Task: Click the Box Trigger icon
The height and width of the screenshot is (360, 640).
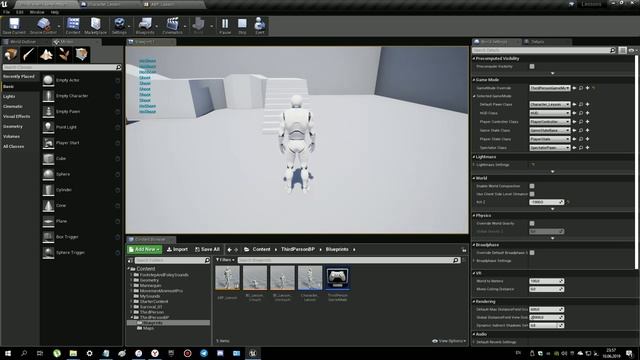Action: click(48, 237)
